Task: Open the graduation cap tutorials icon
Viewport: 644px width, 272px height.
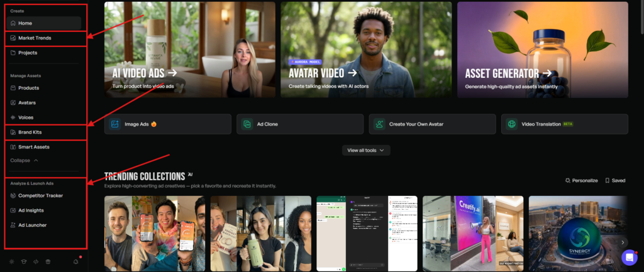Action: pyautogui.click(x=23, y=261)
